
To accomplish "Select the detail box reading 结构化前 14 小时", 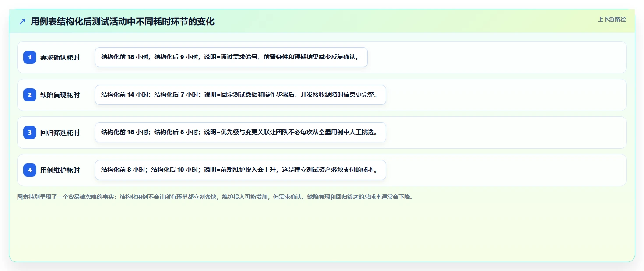I will (x=240, y=95).
